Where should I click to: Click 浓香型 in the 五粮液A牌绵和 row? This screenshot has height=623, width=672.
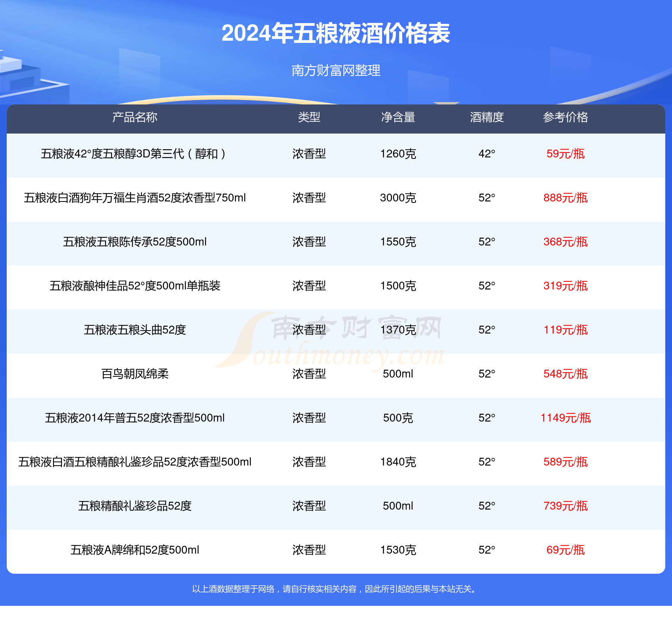[x=309, y=550]
